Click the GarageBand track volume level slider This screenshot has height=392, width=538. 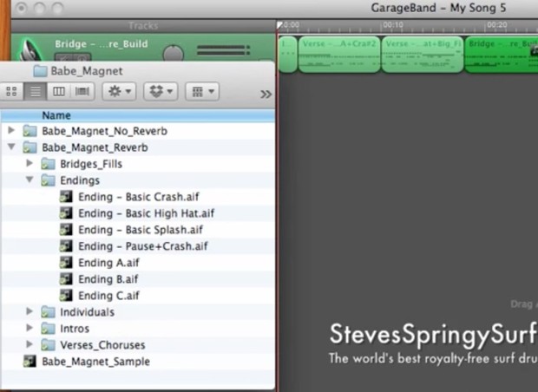coord(223,50)
